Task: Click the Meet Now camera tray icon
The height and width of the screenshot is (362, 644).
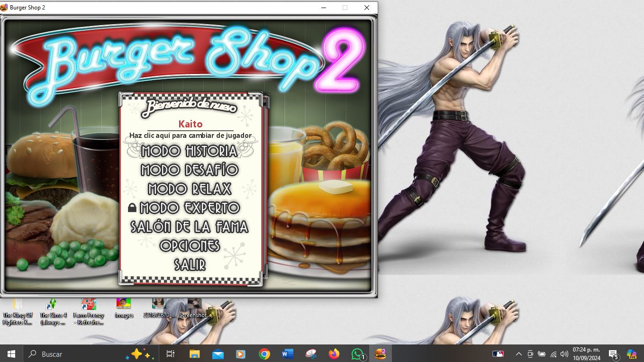Action: pyautogui.click(x=530, y=354)
